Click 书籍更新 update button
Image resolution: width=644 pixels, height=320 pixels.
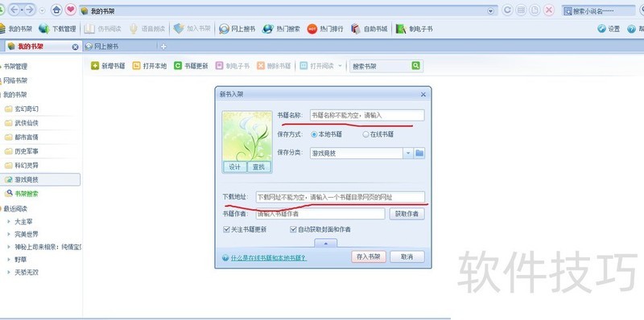coord(191,66)
